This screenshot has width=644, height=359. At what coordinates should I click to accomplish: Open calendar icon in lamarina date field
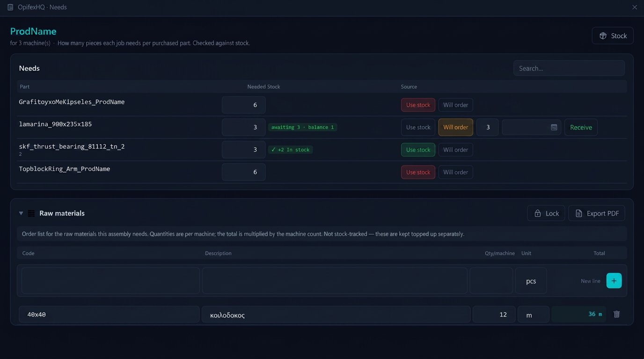[554, 127]
